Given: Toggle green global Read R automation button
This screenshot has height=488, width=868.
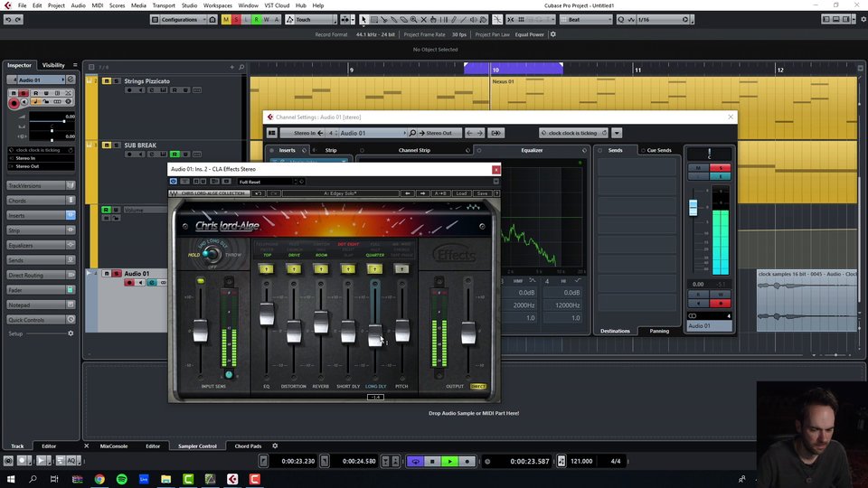Looking at the screenshot, I should [256, 19].
